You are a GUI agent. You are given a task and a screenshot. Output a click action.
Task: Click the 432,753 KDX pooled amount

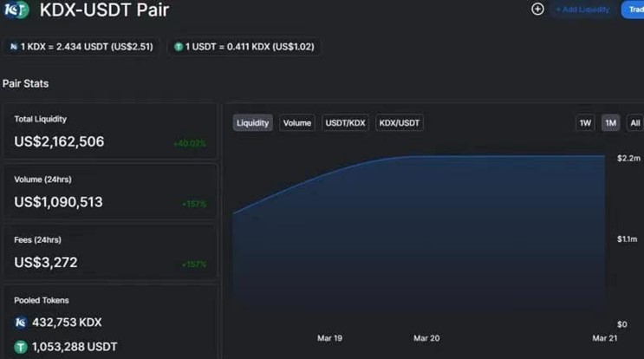click(67, 323)
